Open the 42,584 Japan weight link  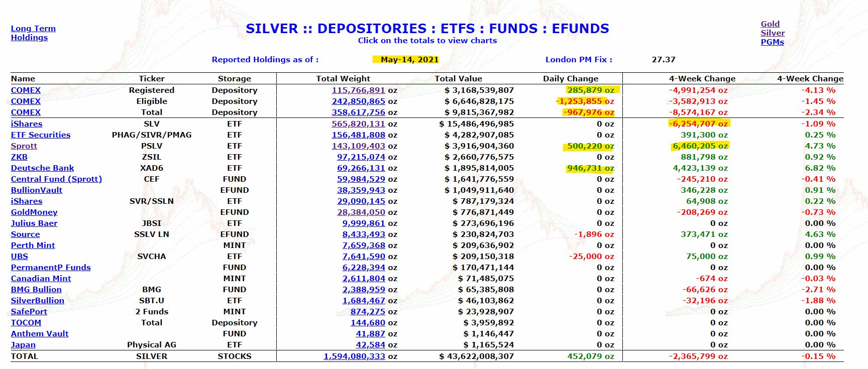pyautogui.click(x=371, y=344)
